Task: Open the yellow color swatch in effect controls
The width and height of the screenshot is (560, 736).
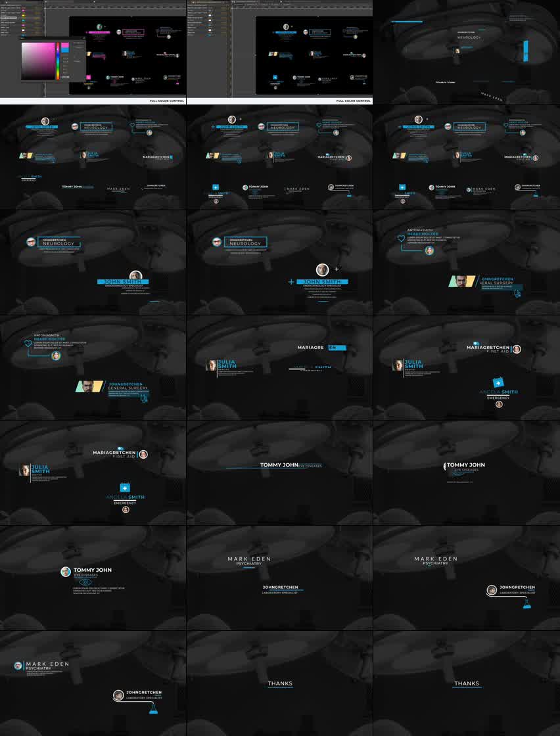Action: click(23, 16)
